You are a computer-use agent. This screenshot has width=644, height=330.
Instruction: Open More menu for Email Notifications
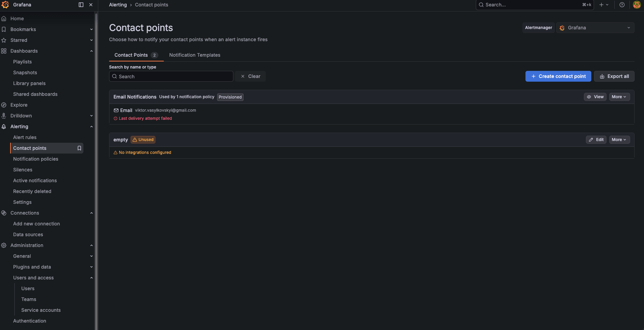[619, 97]
